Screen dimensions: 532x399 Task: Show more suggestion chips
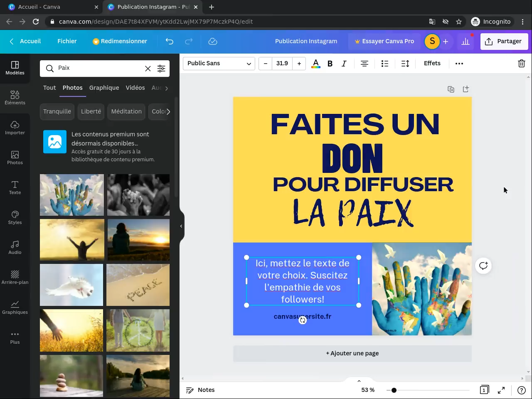pos(167,111)
